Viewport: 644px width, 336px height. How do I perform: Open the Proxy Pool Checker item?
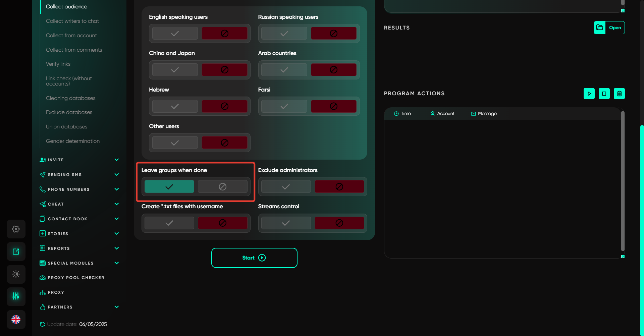point(76,278)
